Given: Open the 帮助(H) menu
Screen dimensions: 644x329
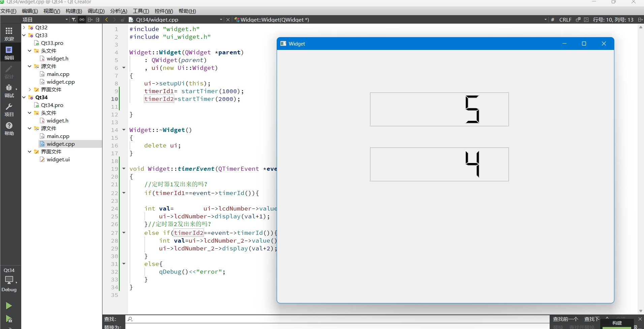Looking at the screenshot, I should click(187, 11).
